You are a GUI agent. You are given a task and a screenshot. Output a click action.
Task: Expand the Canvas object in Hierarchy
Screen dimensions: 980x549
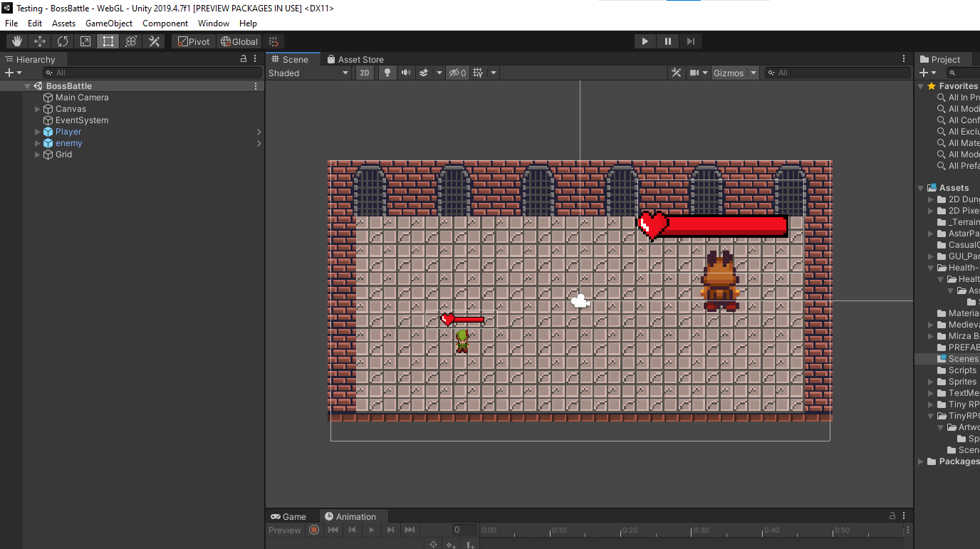click(x=38, y=109)
